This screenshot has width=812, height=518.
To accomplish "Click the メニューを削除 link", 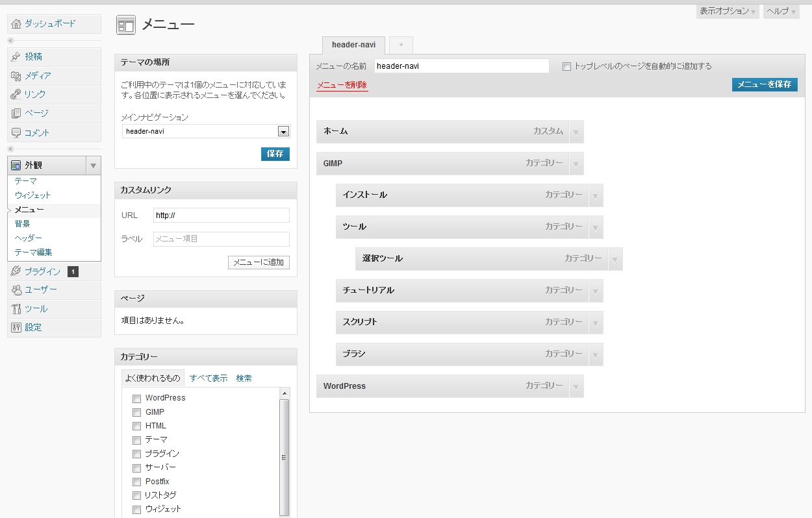I will [x=342, y=85].
